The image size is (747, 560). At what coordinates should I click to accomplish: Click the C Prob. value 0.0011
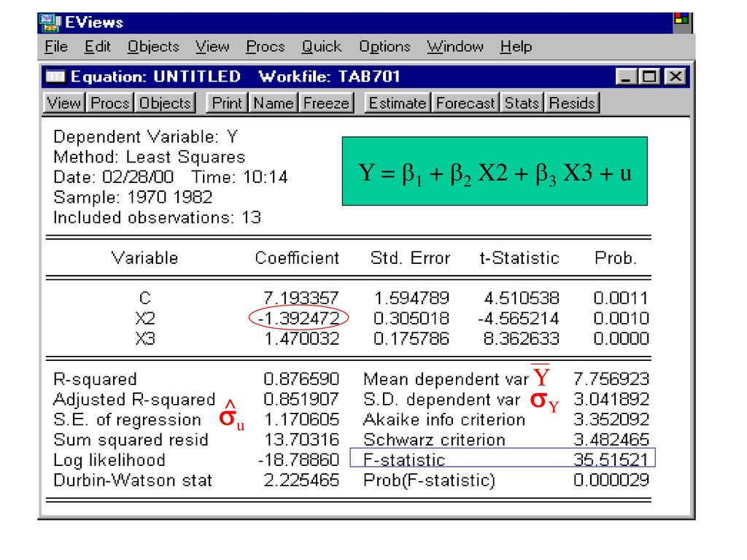point(621,298)
